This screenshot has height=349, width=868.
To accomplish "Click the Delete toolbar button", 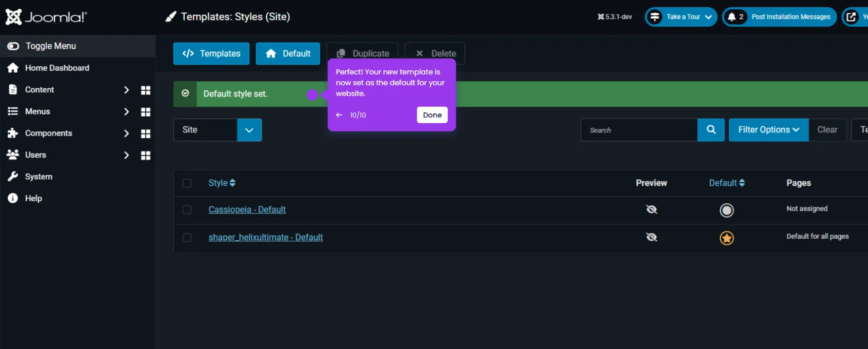I will (435, 53).
